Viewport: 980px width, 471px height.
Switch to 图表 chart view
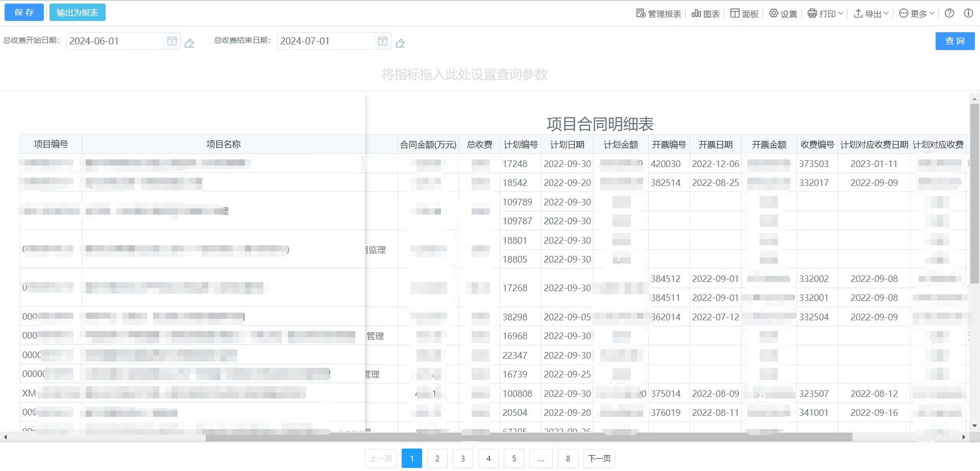tap(705, 14)
